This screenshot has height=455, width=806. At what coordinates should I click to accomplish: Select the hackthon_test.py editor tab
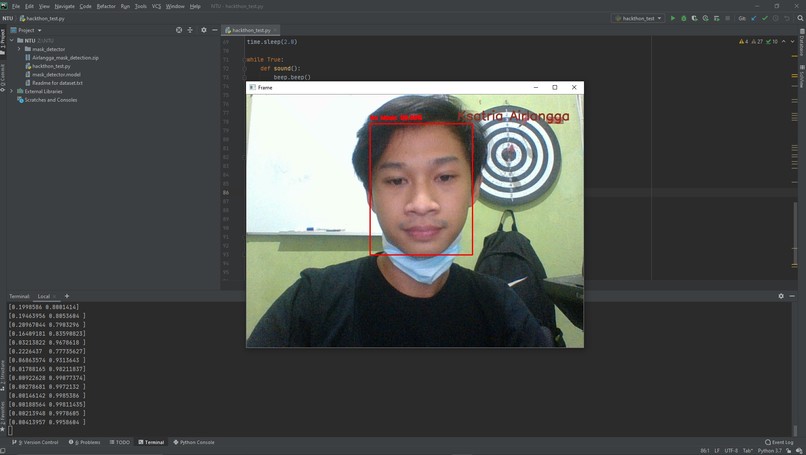click(251, 30)
